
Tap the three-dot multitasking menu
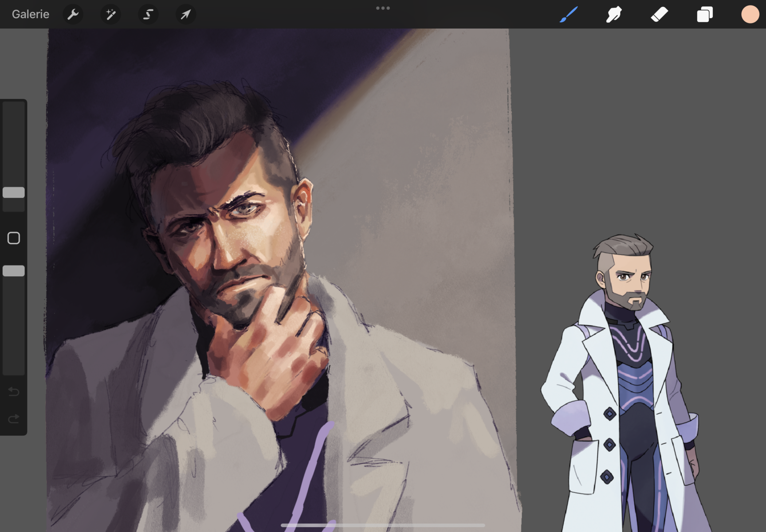pyautogui.click(x=383, y=8)
